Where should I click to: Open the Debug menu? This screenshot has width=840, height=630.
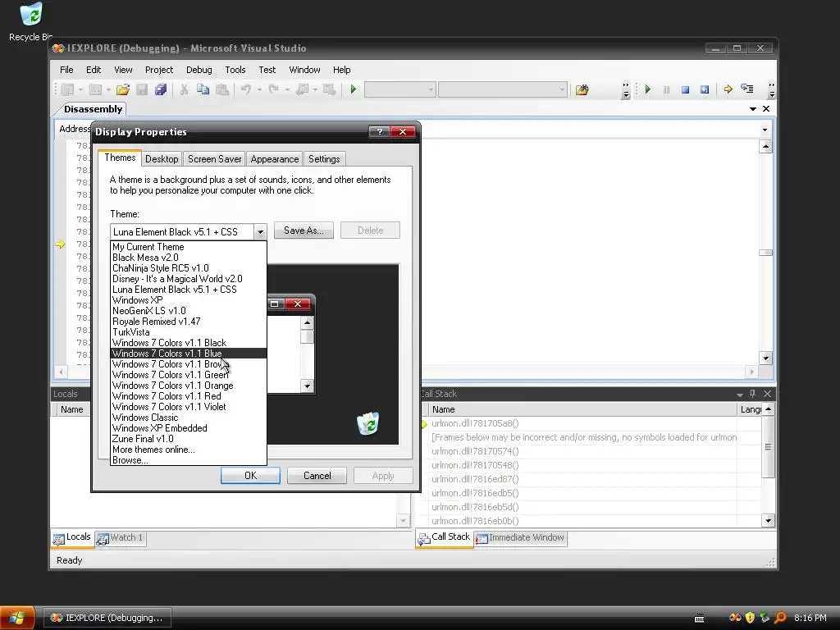tap(199, 70)
